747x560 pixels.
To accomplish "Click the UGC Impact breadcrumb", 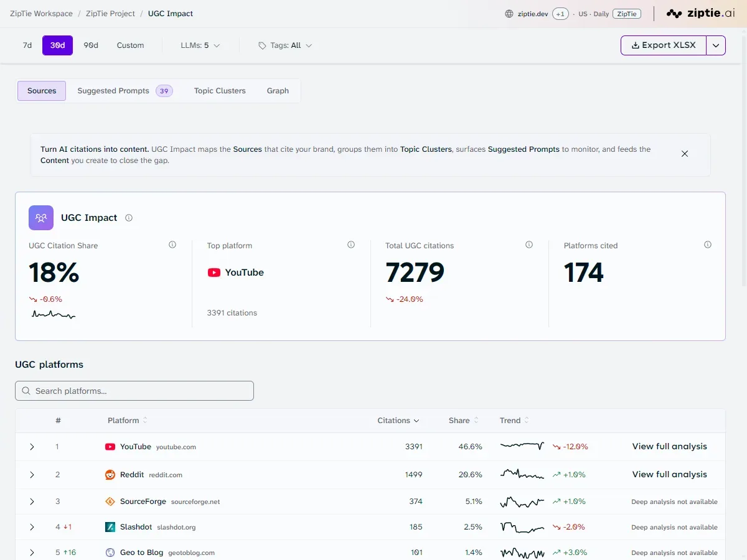I will (171, 14).
